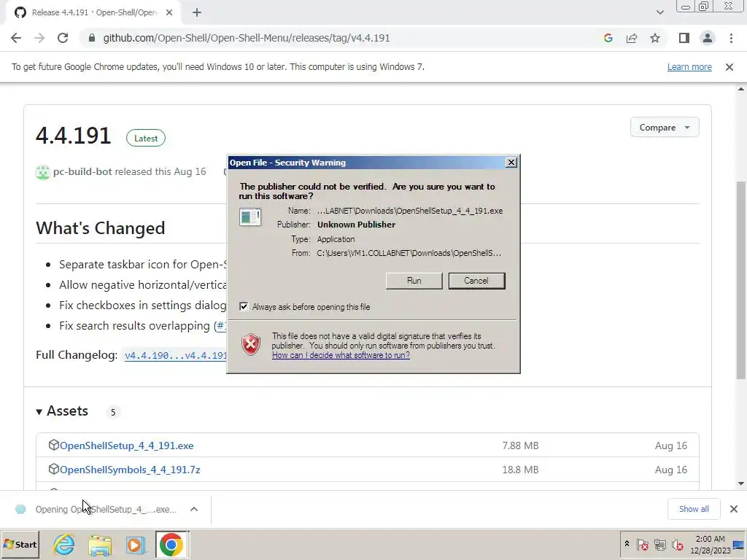This screenshot has height=560, width=747.
Task: Open Windows Explorer folder from taskbar
Action: point(99,544)
